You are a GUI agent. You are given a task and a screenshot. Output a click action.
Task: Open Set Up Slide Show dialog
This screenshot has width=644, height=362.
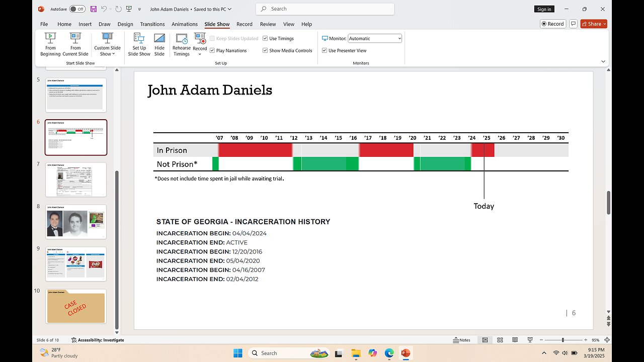coord(139,44)
